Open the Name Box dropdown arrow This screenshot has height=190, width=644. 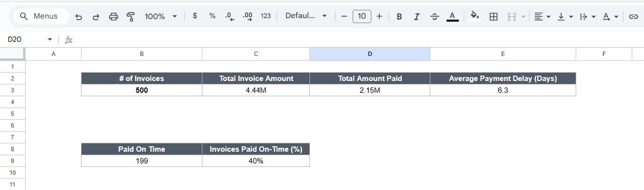(x=50, y=39)
